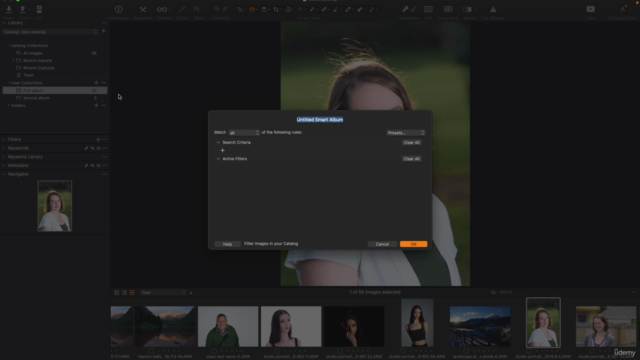Viewport: 640px width, 360px height.
Task: Expand the Folders tree section
Action: point(9,106)
